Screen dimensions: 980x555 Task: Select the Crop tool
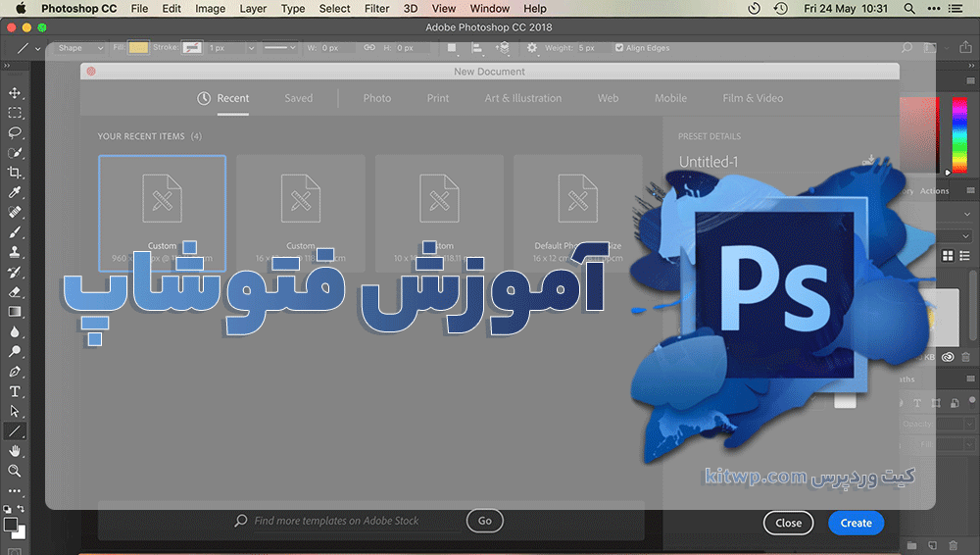click(x=15, y=172)
